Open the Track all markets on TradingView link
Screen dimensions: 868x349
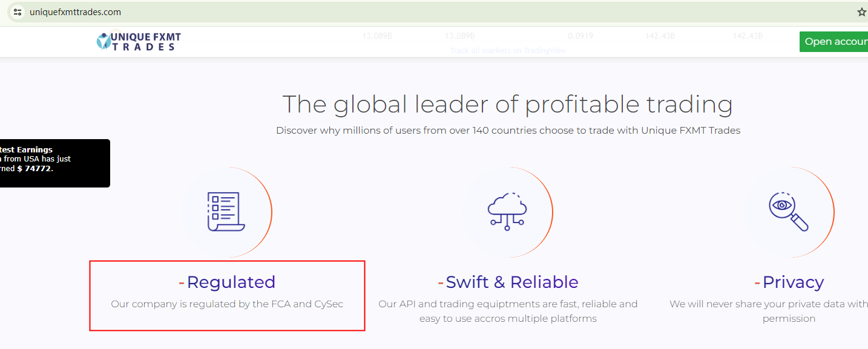point(508,51)
